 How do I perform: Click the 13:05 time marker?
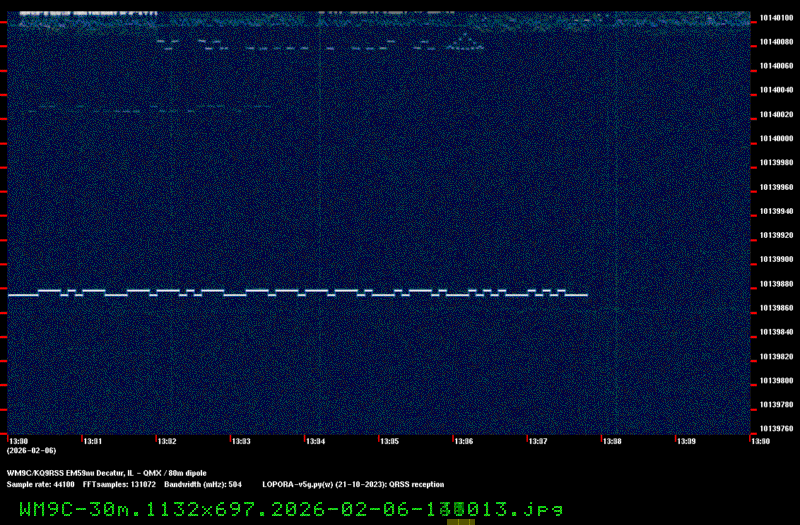(389, 440)
